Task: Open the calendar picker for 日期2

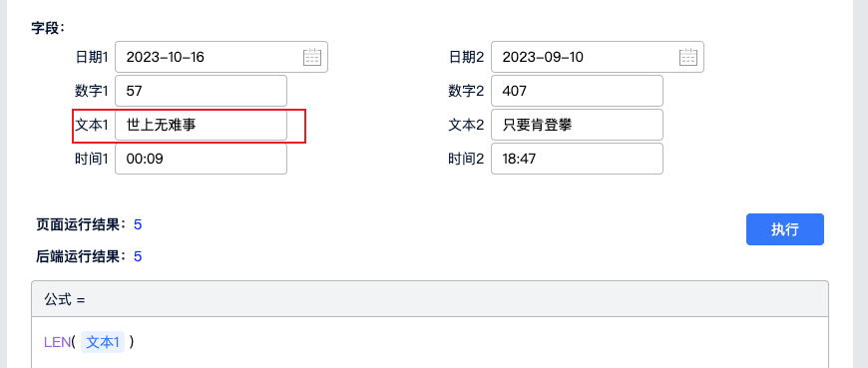Action: 688,57
